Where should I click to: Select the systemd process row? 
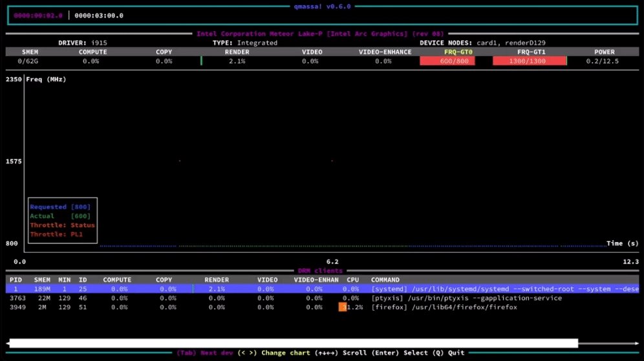tap(323, 289)
